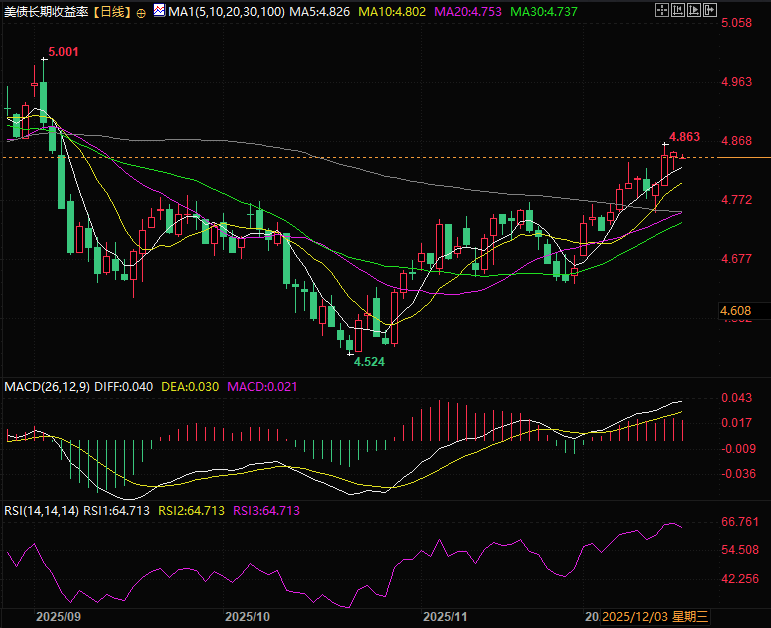The height and width of the screenshot is (628, 771).
Task: Click the second axis-scaling icon in top-right toolbar
Action: click(678, 10)
